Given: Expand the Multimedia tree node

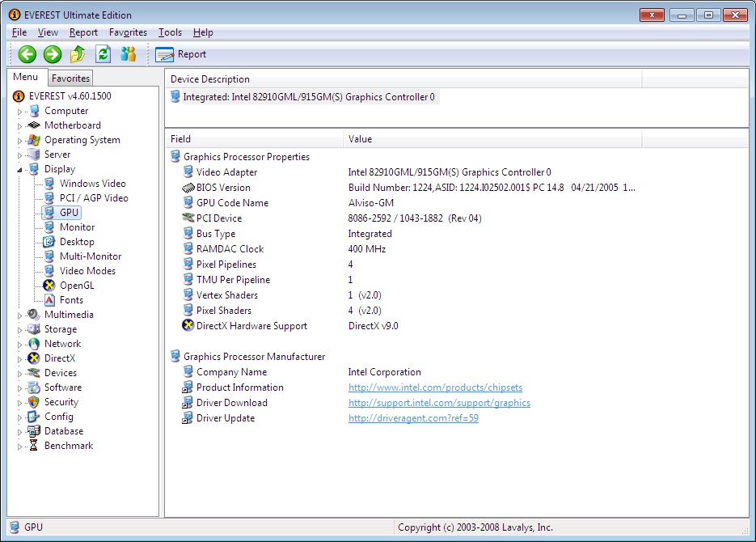Looking at the screenshot, I should [19, 315].
